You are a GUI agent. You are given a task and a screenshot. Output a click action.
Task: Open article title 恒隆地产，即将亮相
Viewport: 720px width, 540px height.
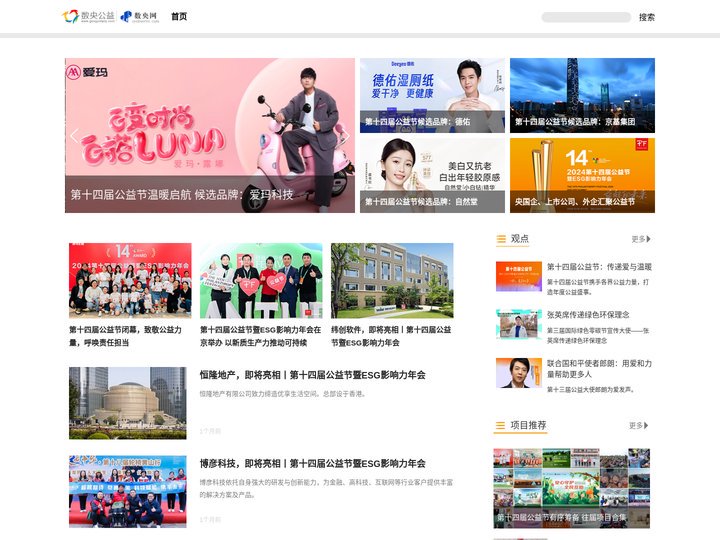[313, 375]
